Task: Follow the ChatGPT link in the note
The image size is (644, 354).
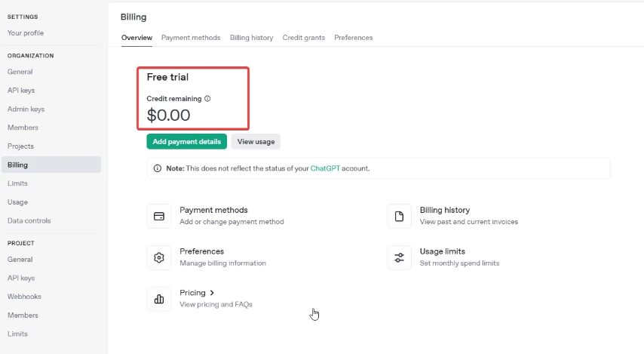Action: coord(325,168)
